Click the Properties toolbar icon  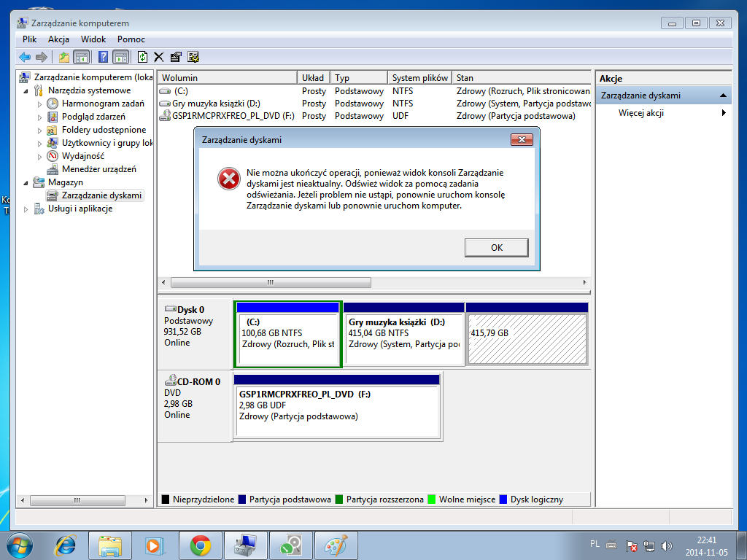tap(175, 57)
